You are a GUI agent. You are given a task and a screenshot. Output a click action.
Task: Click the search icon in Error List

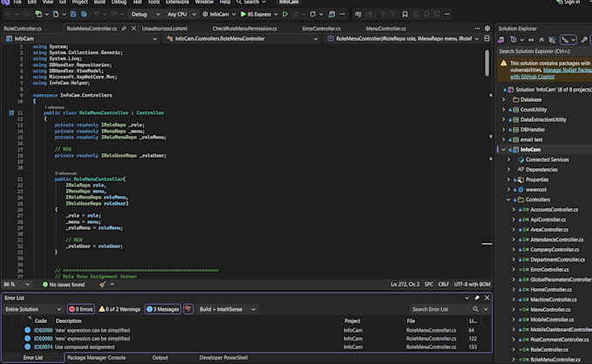tap(475, 309)
